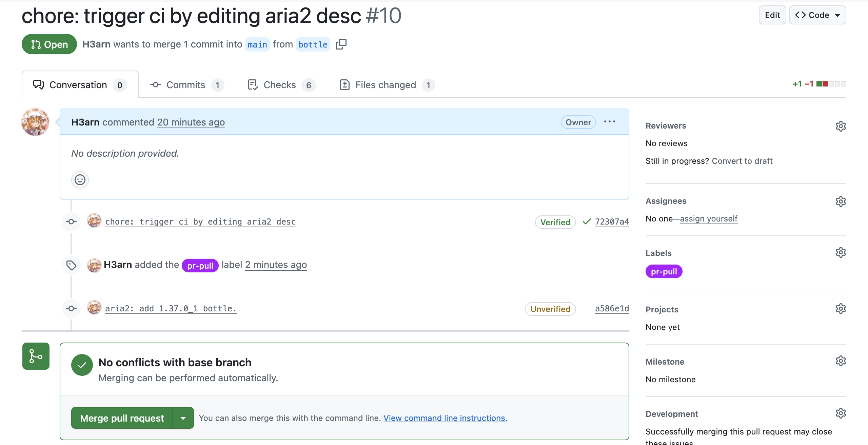Click View command line instructions link

point(445,418)
